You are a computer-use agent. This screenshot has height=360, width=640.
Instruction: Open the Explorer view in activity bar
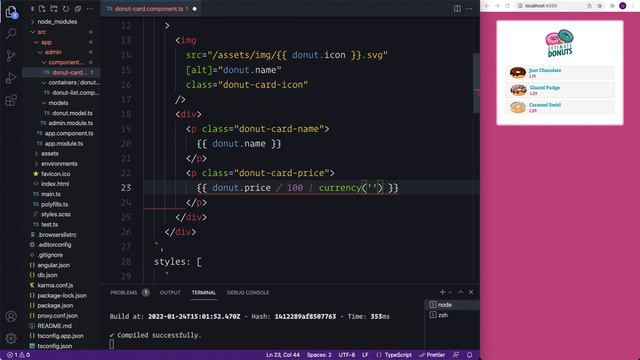(x=11, y=12)
